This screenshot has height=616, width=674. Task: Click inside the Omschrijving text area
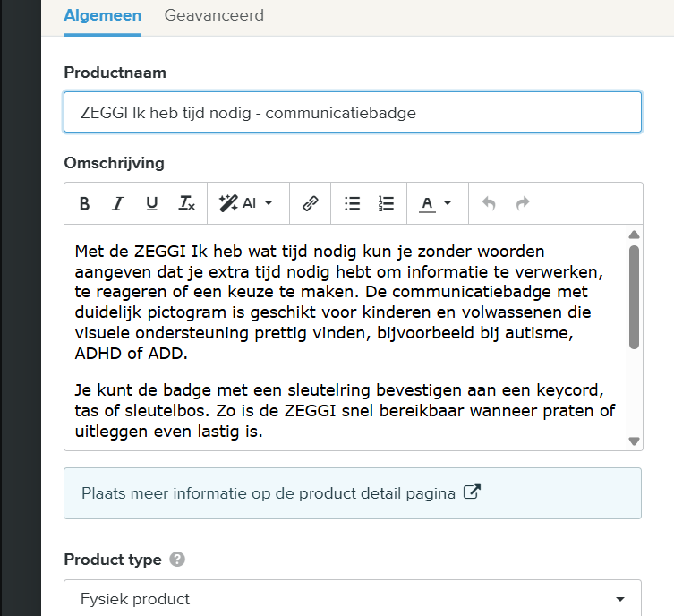346,338
